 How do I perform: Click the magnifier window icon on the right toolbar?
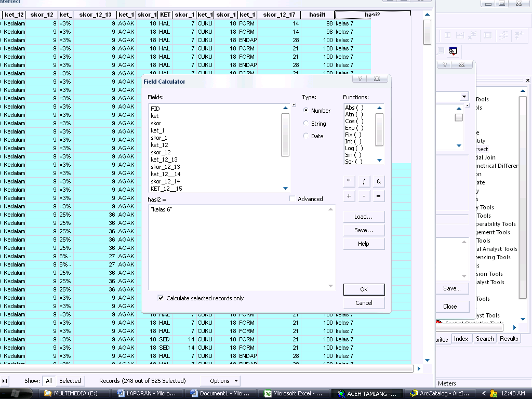(x=452, y=51)
